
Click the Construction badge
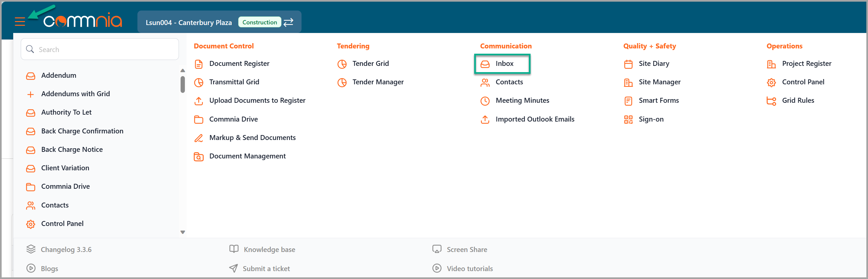(259, 22)
